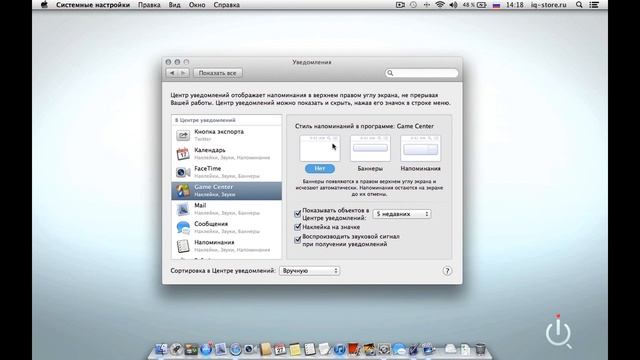
Task: Open the Окно menu
Action: 197,5
